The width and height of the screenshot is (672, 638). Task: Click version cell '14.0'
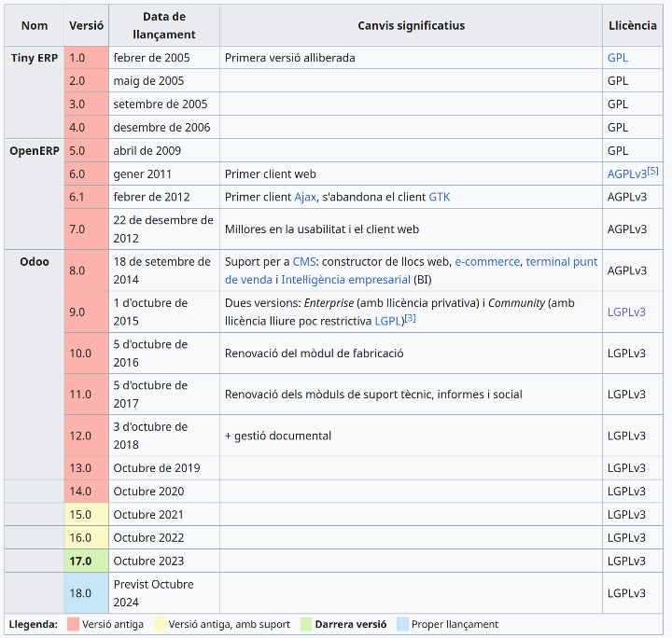point(87,492)
